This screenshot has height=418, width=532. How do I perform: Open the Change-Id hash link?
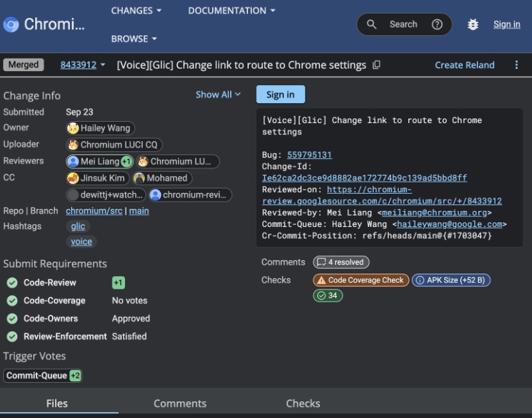click(x=364, y=178)
